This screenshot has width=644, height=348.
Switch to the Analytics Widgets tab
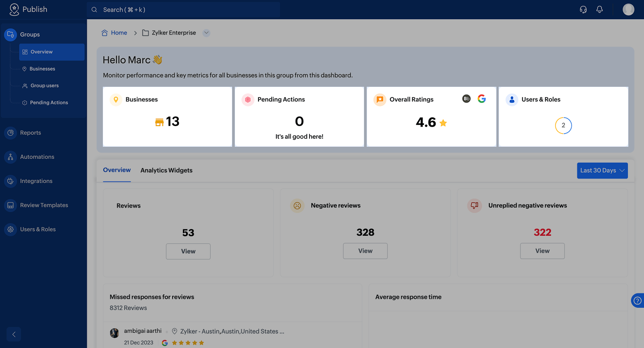pos(166,170)
